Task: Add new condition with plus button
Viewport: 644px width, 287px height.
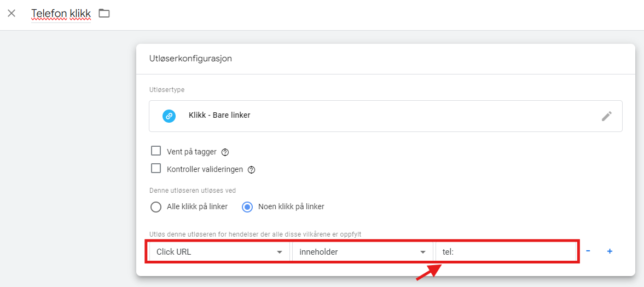Action: click(x=610, y=251)
